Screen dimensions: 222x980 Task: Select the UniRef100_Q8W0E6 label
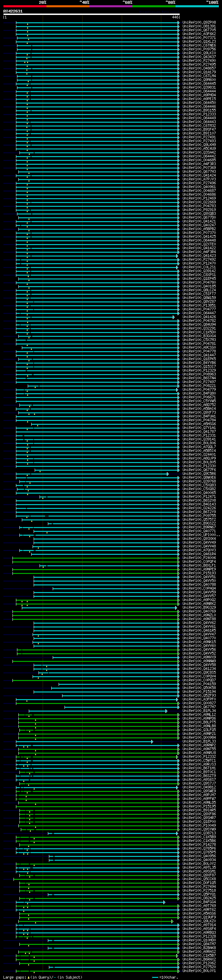(199, 477)
